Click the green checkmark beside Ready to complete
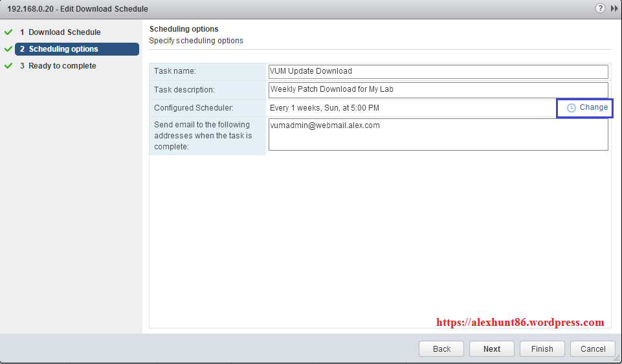622x364 pixels. pos(8,66)
